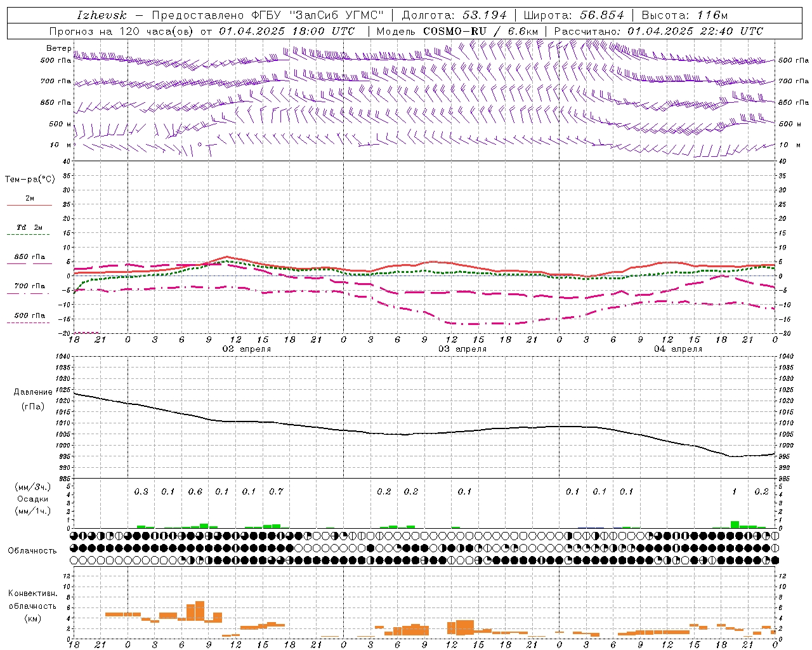812x650 pixels.
Task: Click the latitude value 56.854
Action: click(x=602, y=15)
